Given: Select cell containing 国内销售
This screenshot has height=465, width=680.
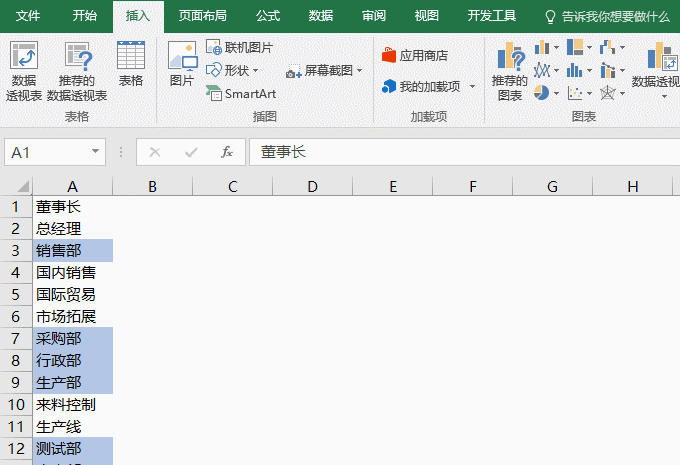Looking at the screenshot, I should pos(72,272).
